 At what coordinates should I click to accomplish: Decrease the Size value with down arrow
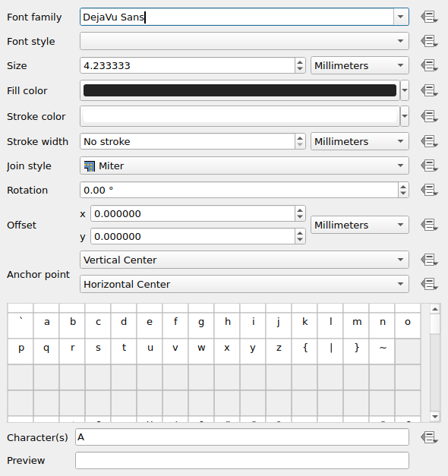(300, 69)
